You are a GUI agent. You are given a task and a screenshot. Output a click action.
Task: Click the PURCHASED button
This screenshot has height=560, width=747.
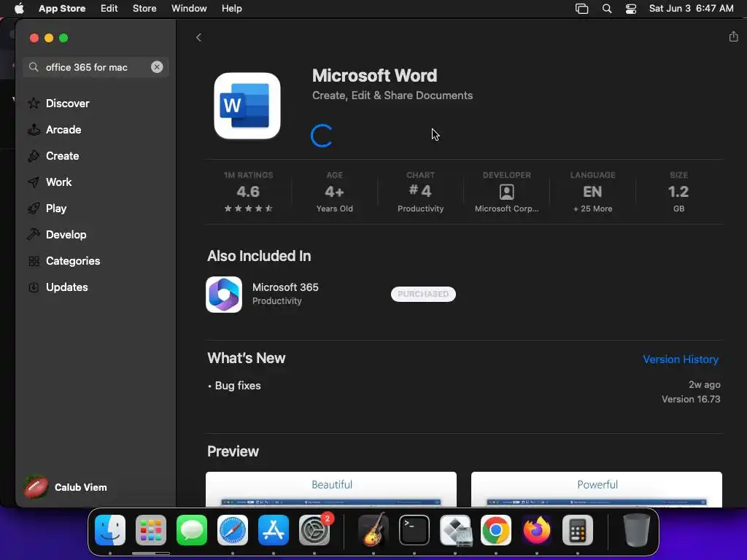[x=423, y=294]
